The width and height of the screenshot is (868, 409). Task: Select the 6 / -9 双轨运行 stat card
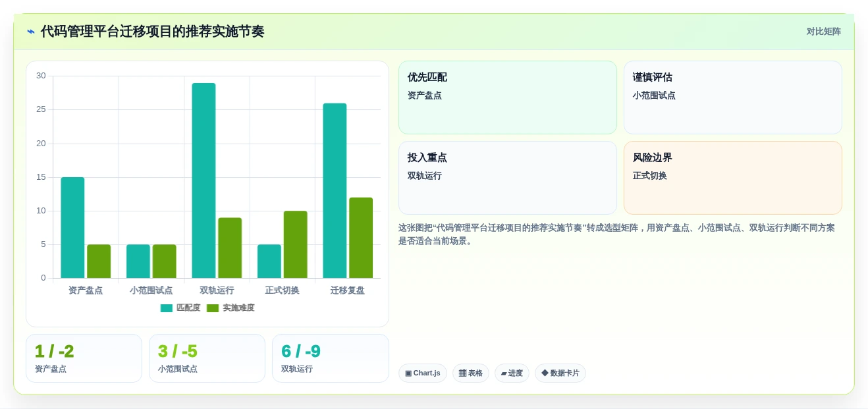coord(330,358)
